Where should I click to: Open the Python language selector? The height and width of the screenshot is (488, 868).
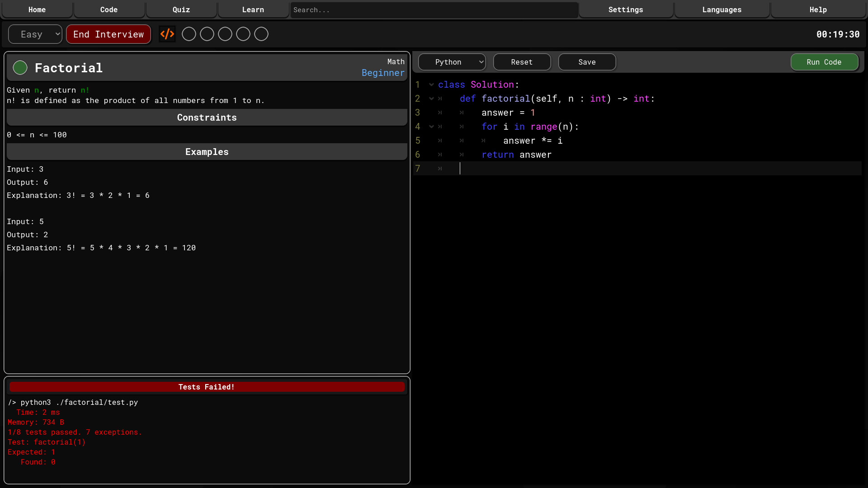(x=452, y=62)
